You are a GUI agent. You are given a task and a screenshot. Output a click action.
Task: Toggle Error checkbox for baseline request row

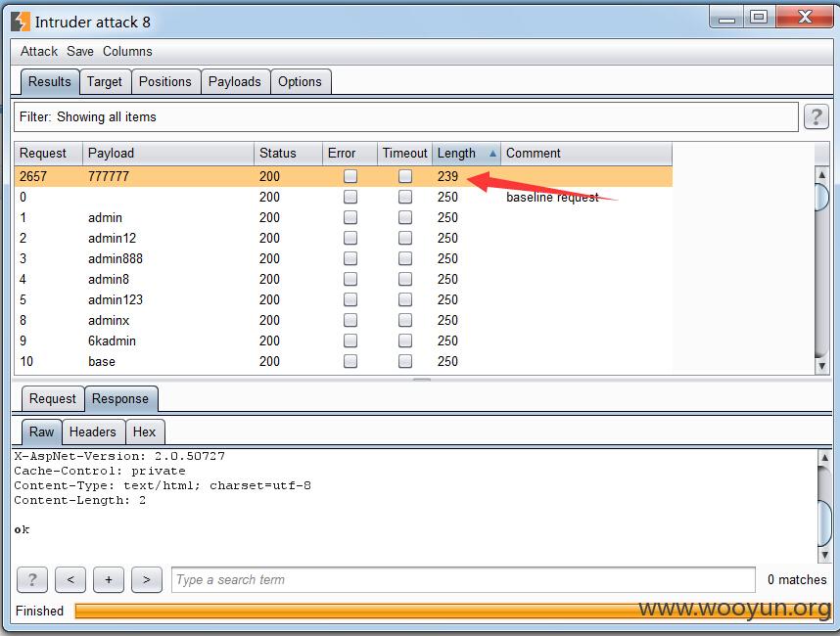[x=350, y=197]
